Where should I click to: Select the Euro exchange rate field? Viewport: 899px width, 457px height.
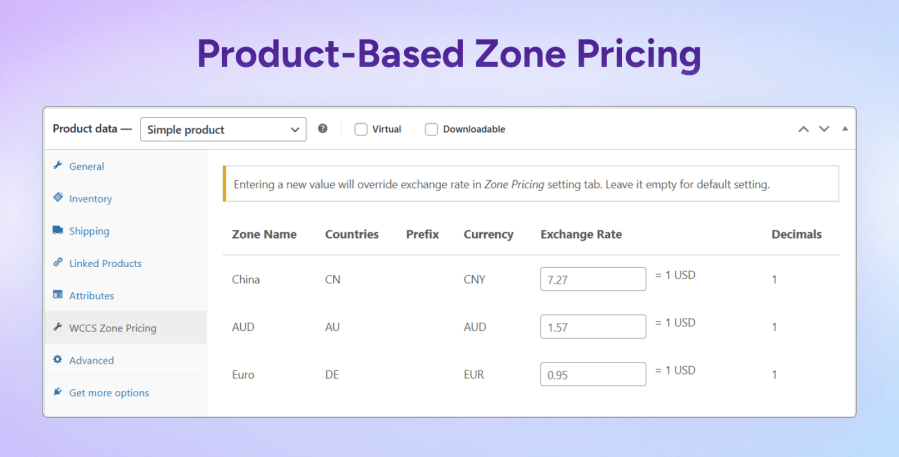[593, 374]
